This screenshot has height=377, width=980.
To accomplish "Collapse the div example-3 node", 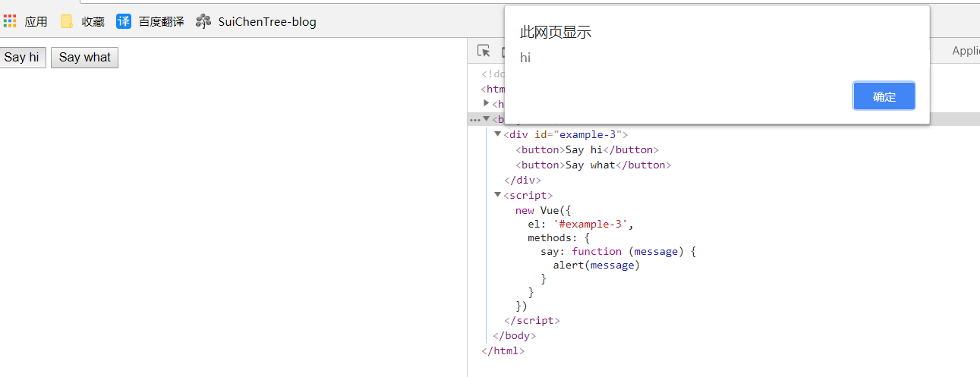I will 497,134.
